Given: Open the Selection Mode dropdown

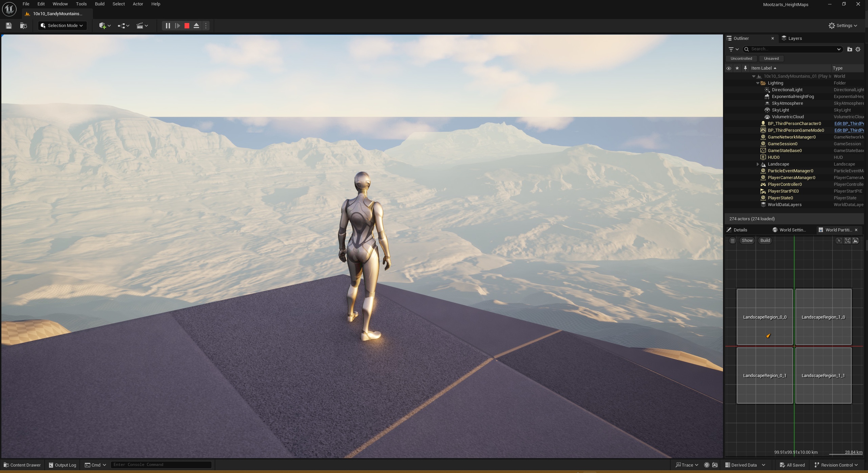Looking at the screenshot, I should (62, 25).
